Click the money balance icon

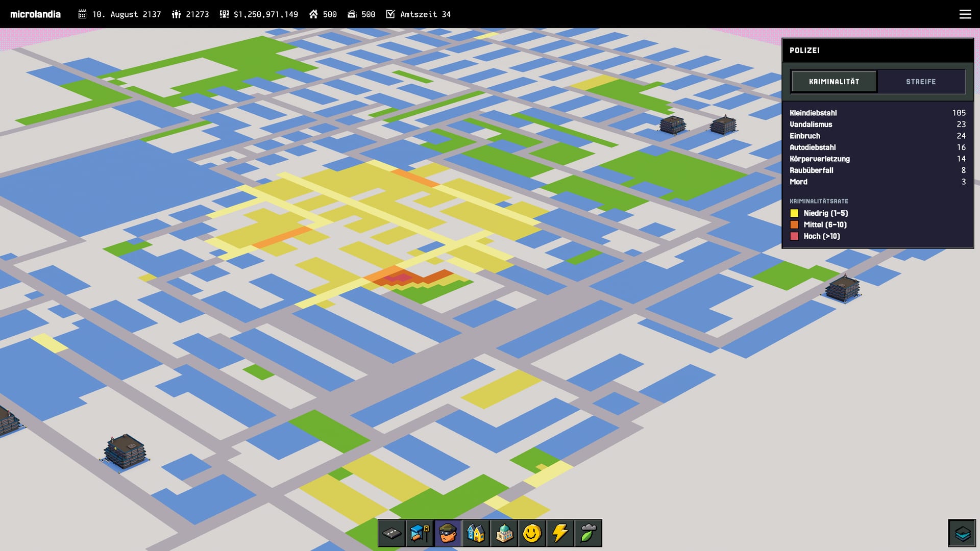pyautogui.click(x=224, y=14)
